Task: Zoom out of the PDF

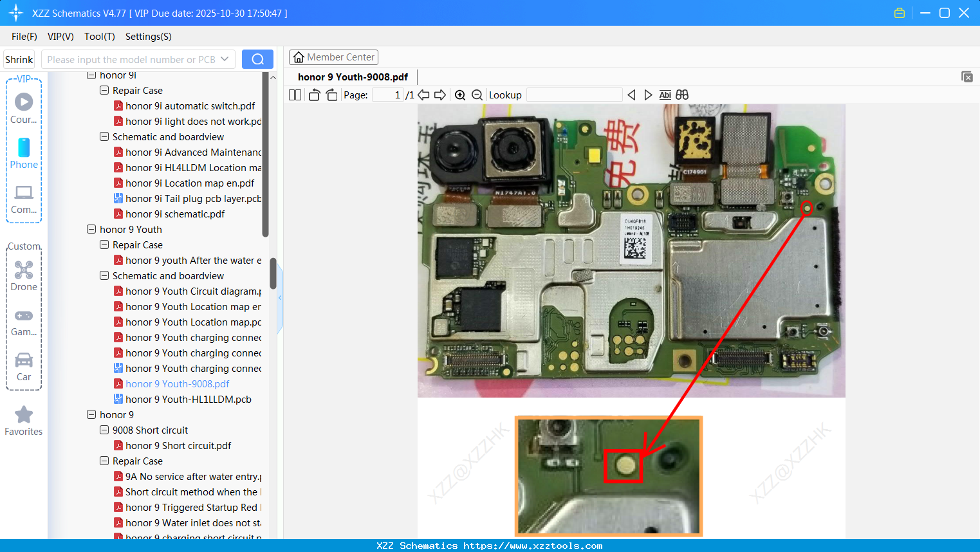Action: coord(477,95)
